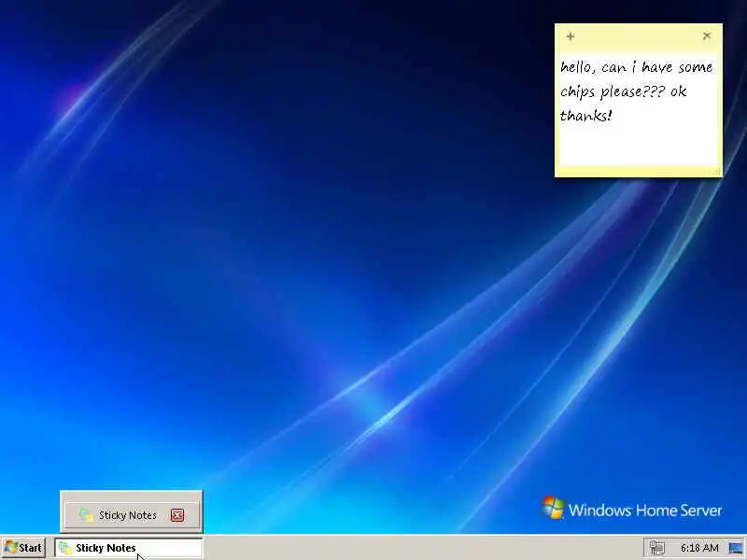Screen dimensions: 747x560
Task: Click the word "thanks!" in the note
Action: [585, 115]
